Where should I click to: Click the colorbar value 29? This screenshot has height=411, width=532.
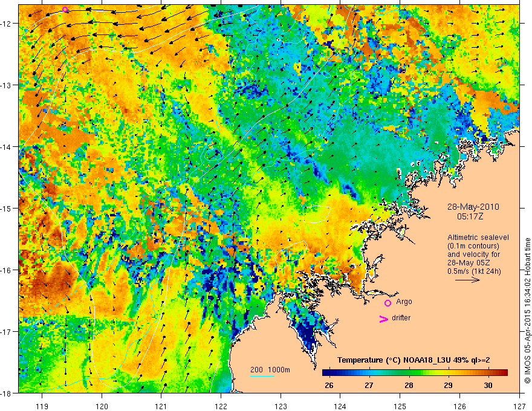448,386
